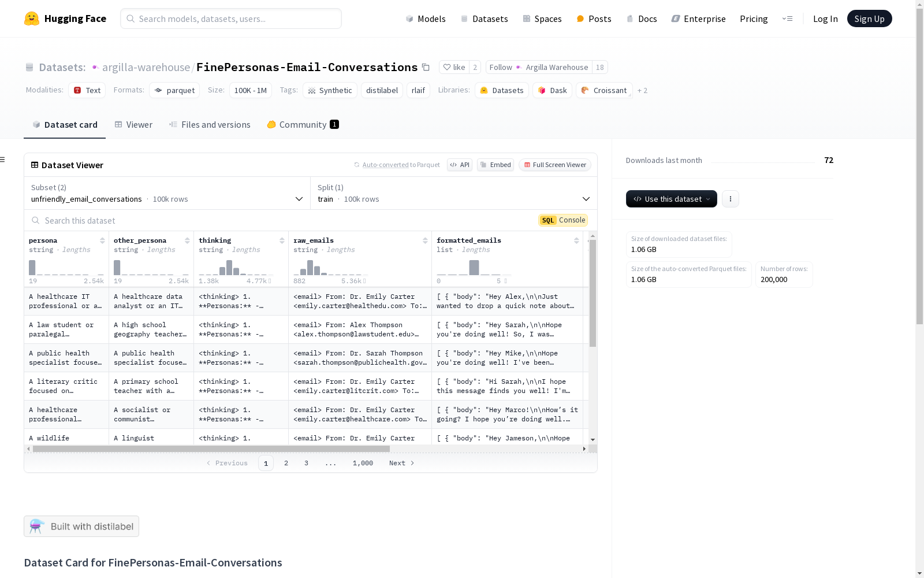Open the SQL Console
The height and width of the screenshot is (578, 924).
tap(563, 220)
